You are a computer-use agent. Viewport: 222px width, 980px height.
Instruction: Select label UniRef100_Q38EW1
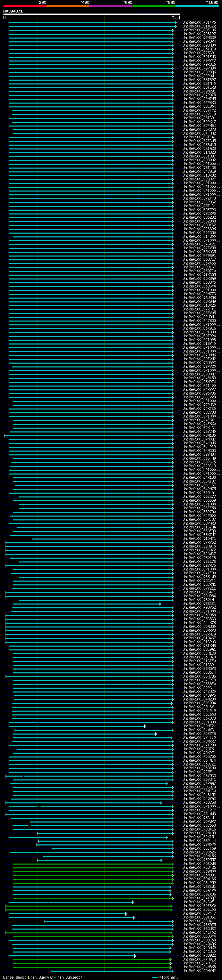pyautogui.click(x=199, y=886)
